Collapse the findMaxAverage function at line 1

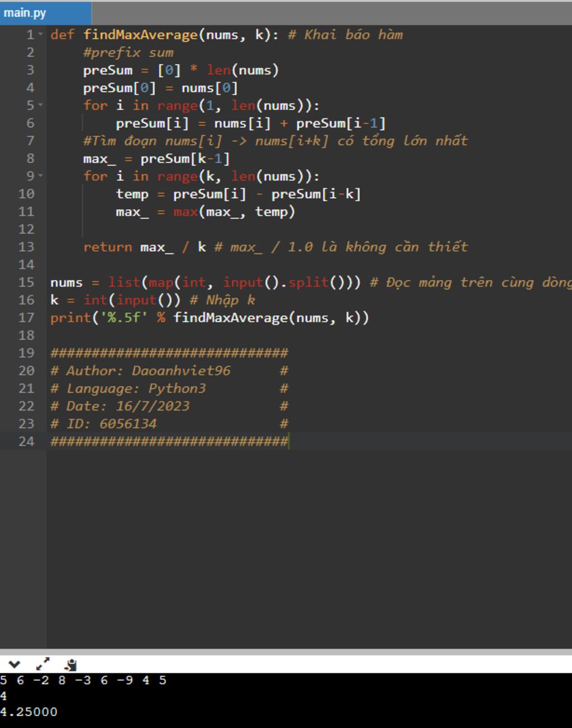tap(40, 35)
